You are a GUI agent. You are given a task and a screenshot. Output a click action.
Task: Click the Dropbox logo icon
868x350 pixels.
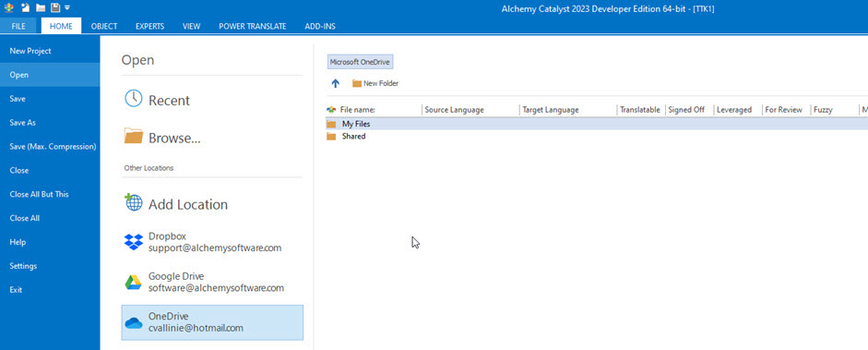134,242
